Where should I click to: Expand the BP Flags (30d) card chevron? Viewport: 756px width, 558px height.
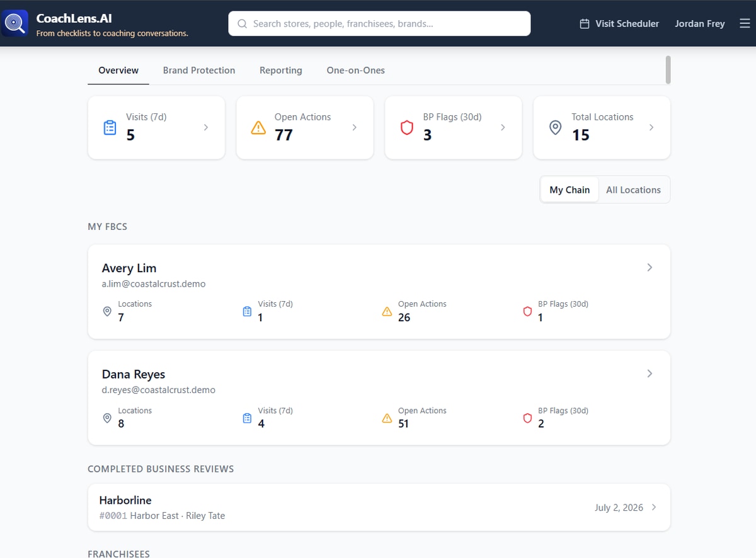click(503, 127)
